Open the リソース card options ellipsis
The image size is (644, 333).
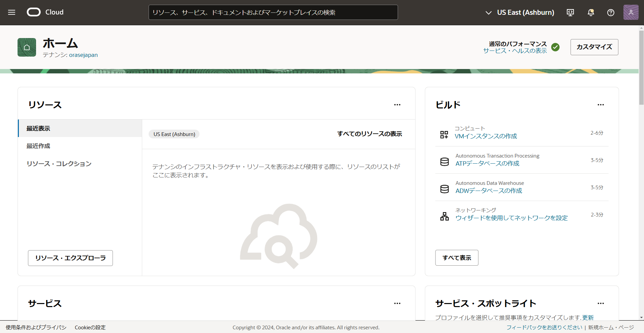tap(397, 105)
